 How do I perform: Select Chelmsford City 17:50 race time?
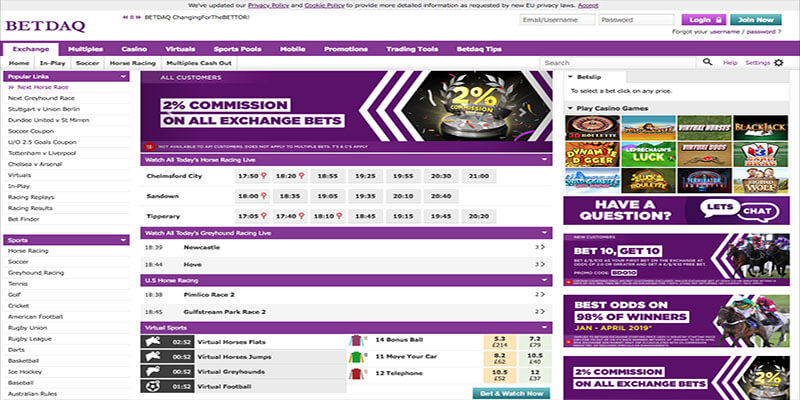coord(253,176)
